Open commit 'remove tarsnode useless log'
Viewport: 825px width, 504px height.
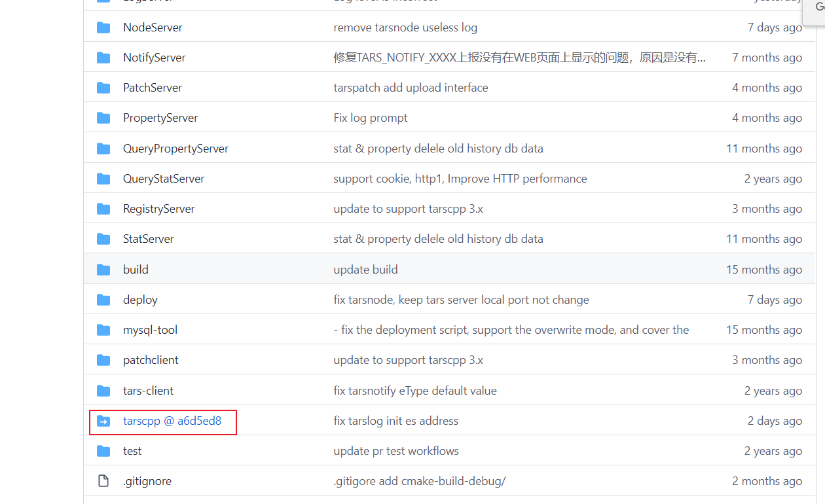(x=405, y=27)
